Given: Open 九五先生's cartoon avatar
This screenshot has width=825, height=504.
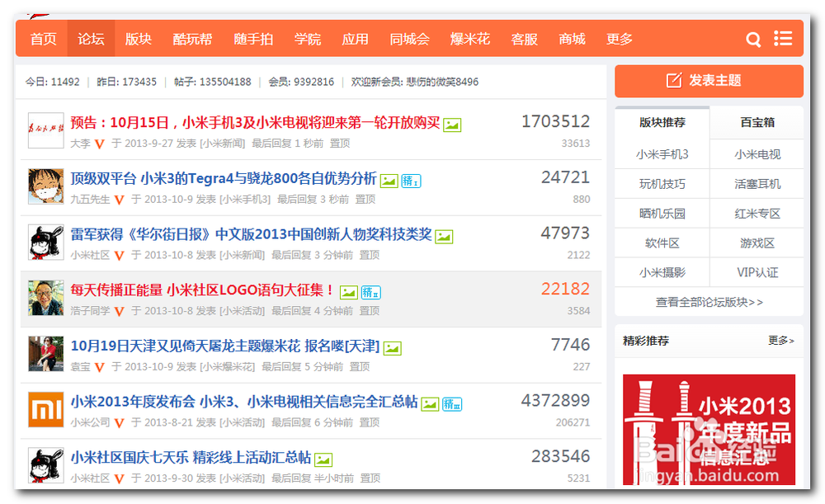Looking at the screenshot, I should click(45, 186).
